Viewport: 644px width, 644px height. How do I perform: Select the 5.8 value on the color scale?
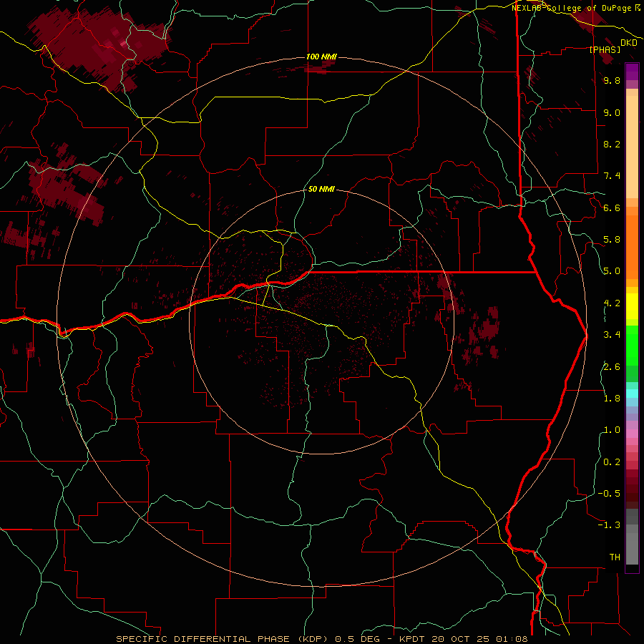[612, 240]
